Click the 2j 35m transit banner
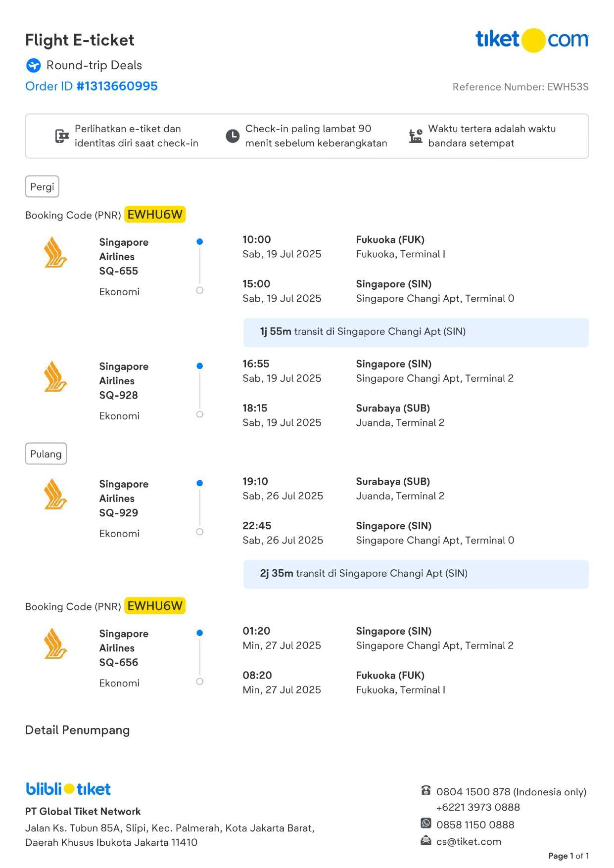 pyautogui.click(x=416, y=574)
